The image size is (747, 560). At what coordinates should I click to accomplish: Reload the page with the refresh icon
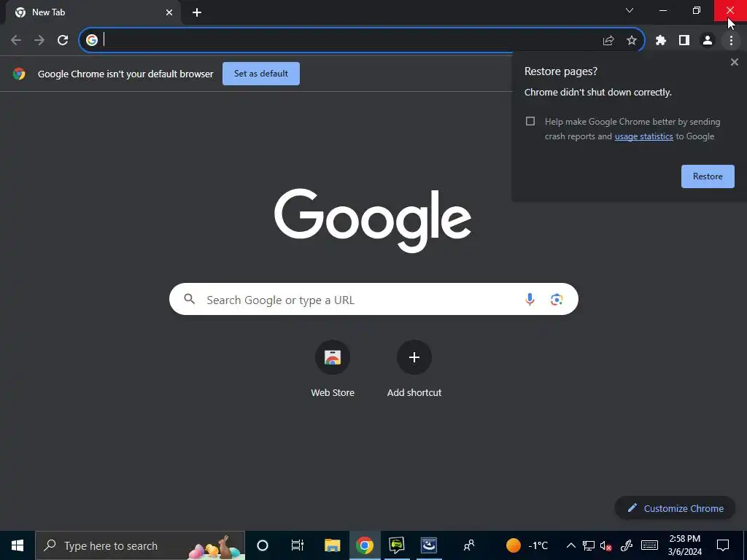coord(63,41)
